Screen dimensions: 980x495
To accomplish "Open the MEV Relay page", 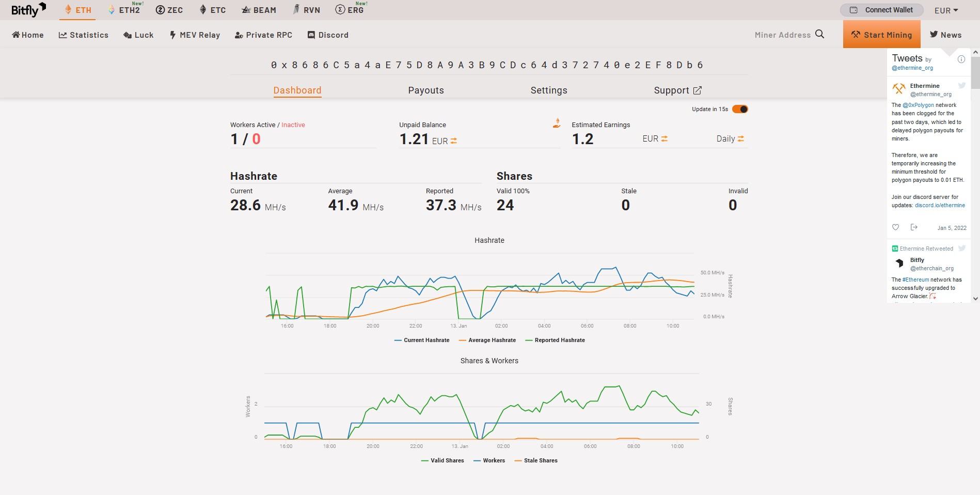I will click(195, 35).
